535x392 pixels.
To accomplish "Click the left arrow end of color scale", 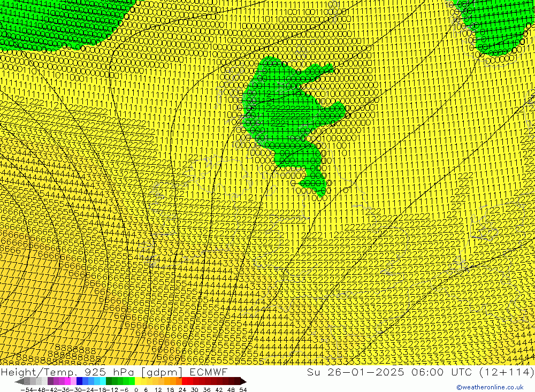I will [19, 381].
